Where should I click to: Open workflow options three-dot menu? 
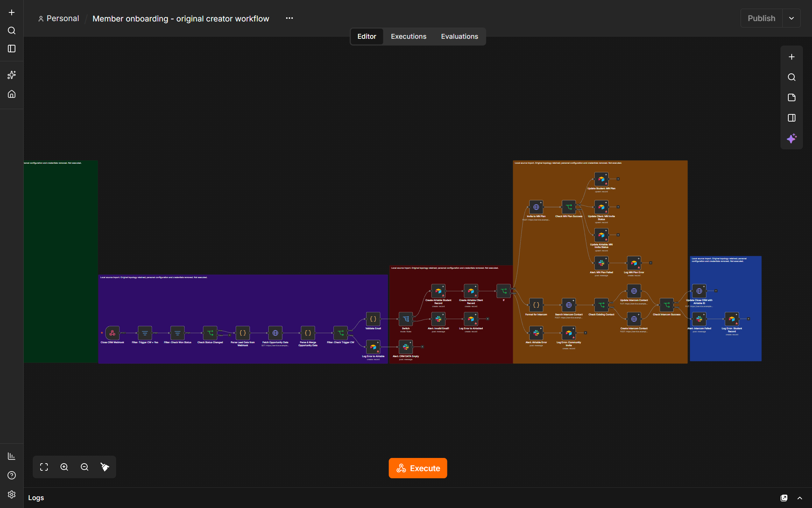pyautogui.click(x=289, y=18)
